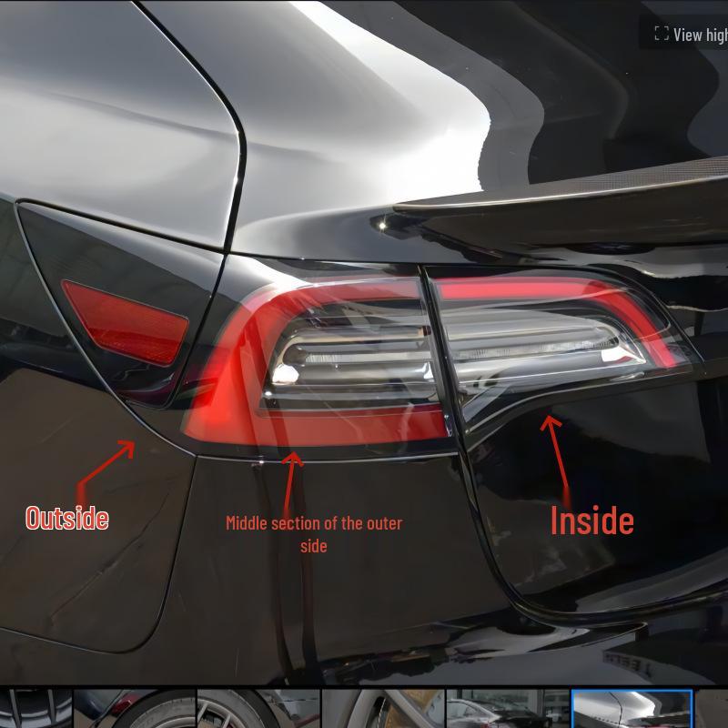Open the silver wheel spokes thumbnail
Image resolution: width=728 pixels, height=728 pixels.
click(258, 709)
